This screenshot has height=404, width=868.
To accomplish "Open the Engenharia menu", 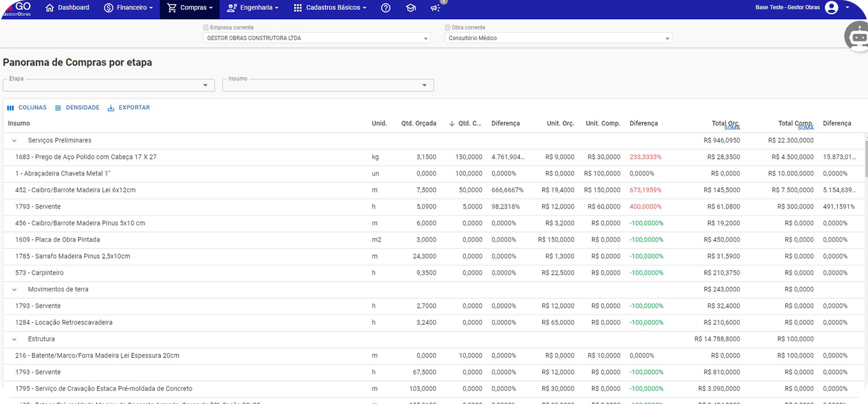I will tap(253, 8).
